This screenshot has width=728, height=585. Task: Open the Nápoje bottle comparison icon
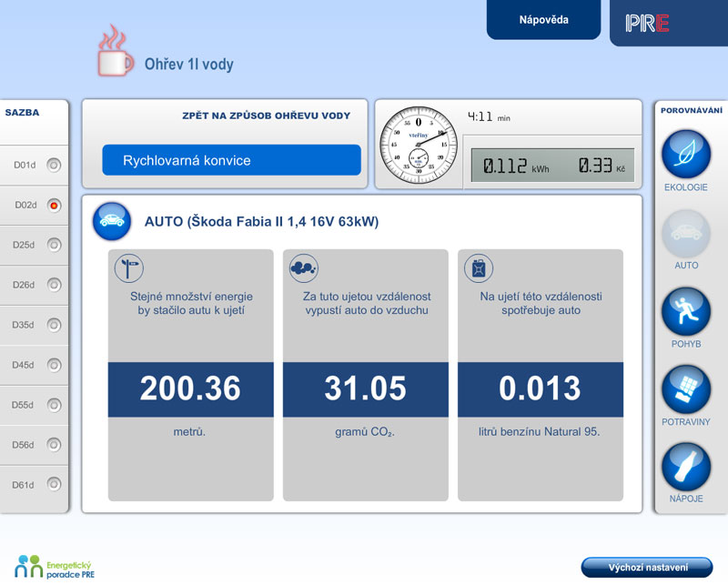pyautogui.click(x=686, y=467)
